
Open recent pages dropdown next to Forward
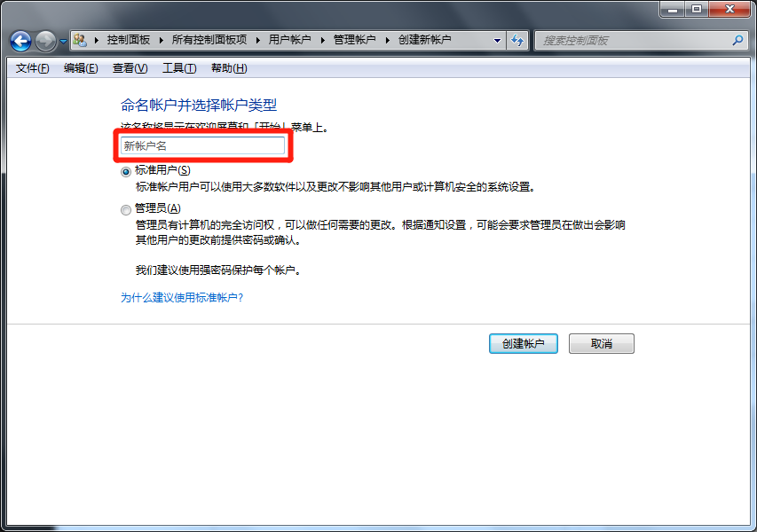(x=63, y=42)
